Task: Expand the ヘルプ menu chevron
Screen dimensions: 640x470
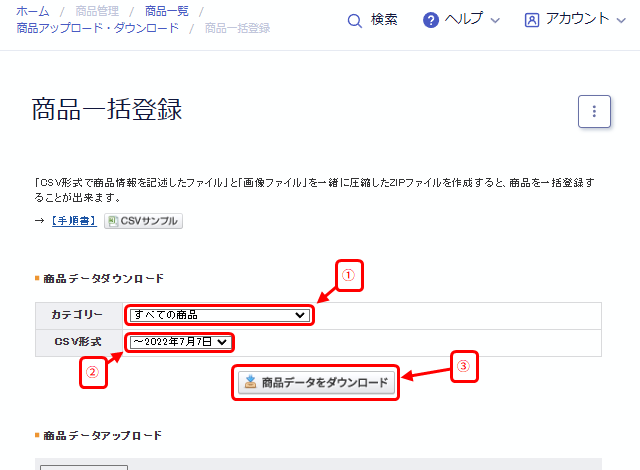Action: click(x=497, y=20)
